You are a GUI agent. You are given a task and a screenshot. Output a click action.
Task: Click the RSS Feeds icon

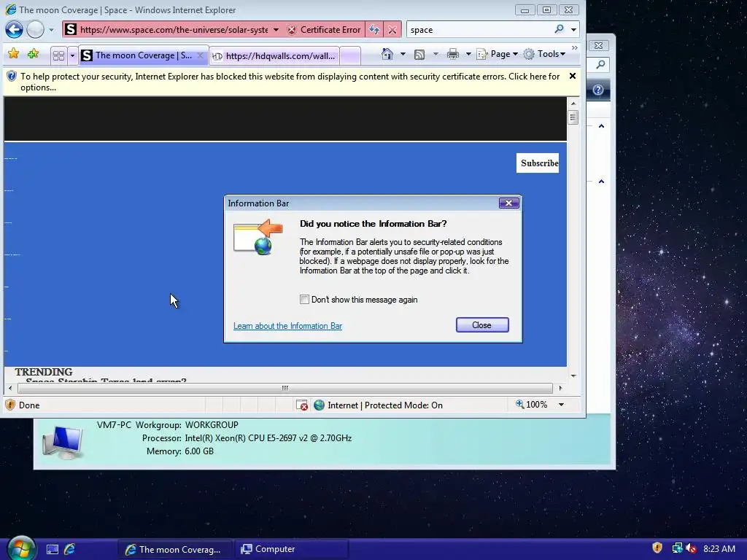(x=419, y=54)
